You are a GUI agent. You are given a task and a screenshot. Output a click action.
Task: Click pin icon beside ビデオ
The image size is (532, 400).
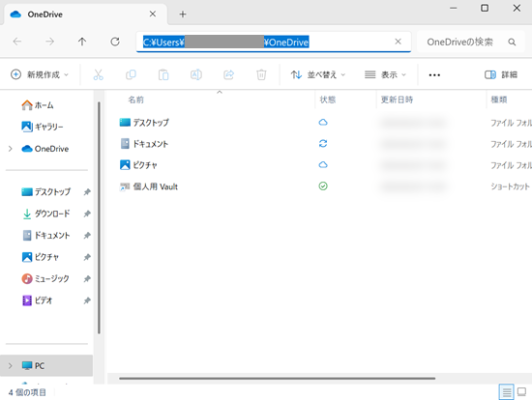point(87,300)
